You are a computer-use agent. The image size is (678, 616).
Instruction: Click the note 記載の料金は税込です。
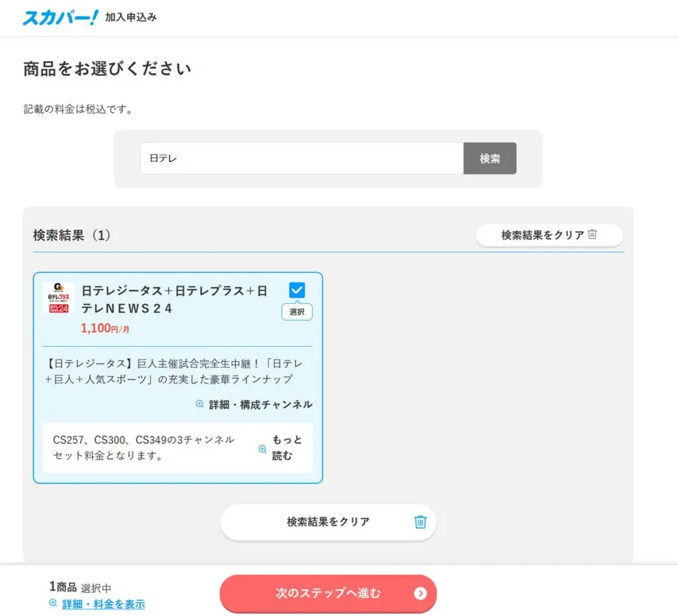click(x=78, y=109)
